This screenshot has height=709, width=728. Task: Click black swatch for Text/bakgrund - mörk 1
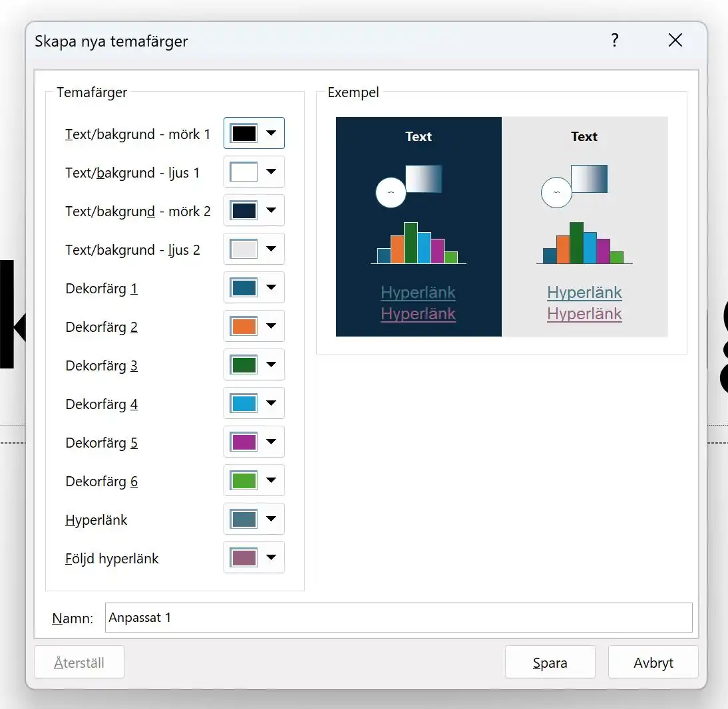point(244,133)
